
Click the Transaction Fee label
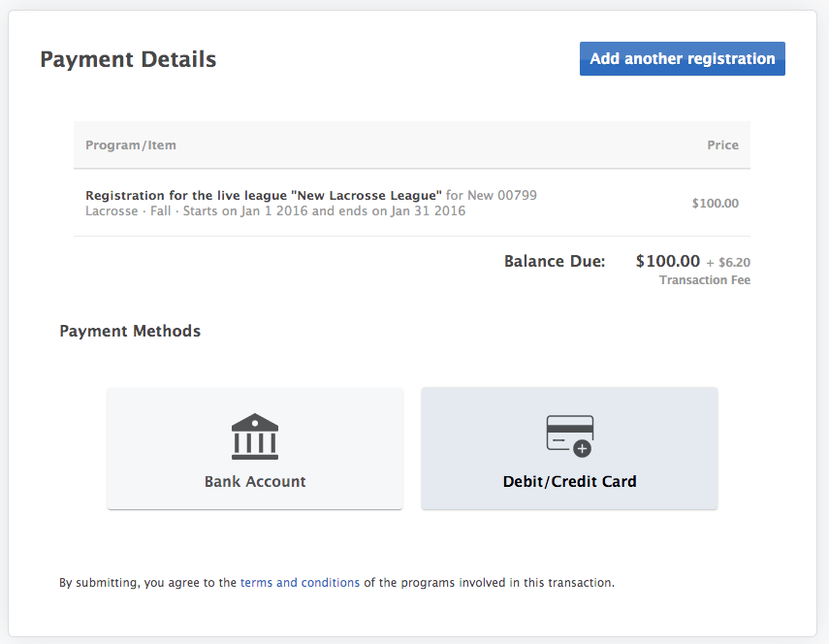point(704,280)
